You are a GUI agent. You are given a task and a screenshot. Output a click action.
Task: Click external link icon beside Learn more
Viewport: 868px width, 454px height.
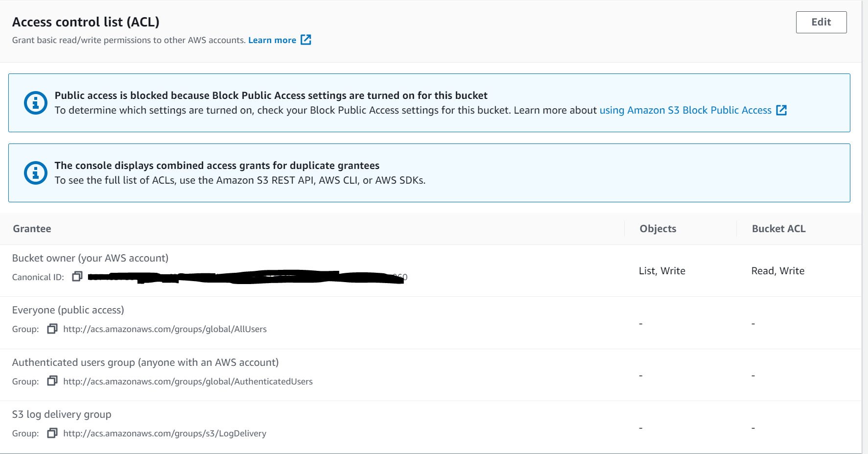[x=306, y=40]
